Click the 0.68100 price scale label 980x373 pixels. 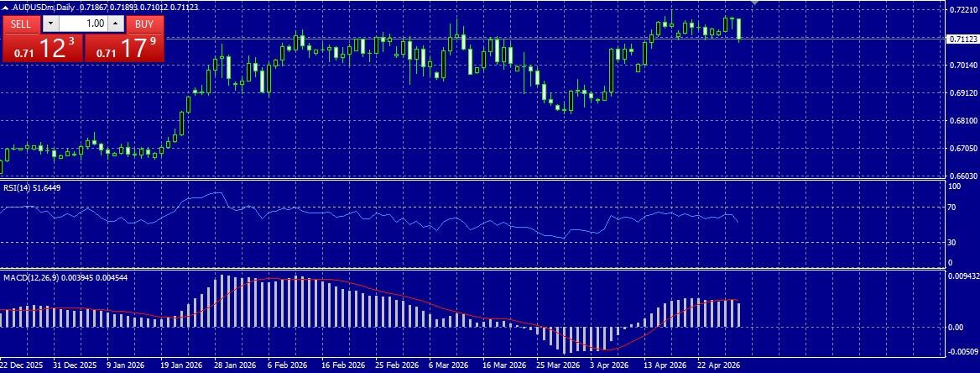pyautogui.click(x=963, y=120)
